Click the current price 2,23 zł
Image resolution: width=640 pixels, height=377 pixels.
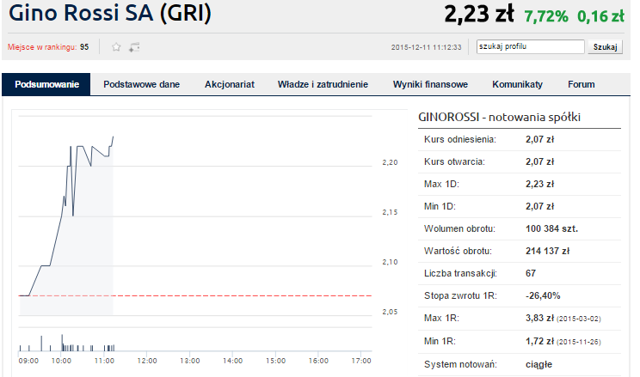(479, 14)
